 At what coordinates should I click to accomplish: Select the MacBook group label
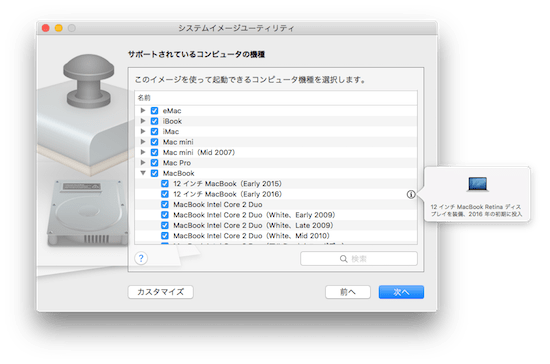coord(179,173)
